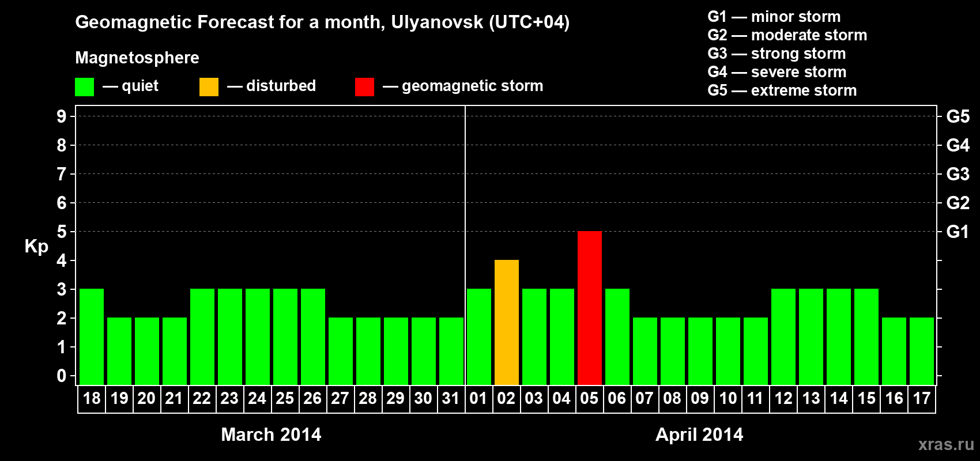Click the Kp axis value 5
The image size is (980, 461).
point(62,232)
